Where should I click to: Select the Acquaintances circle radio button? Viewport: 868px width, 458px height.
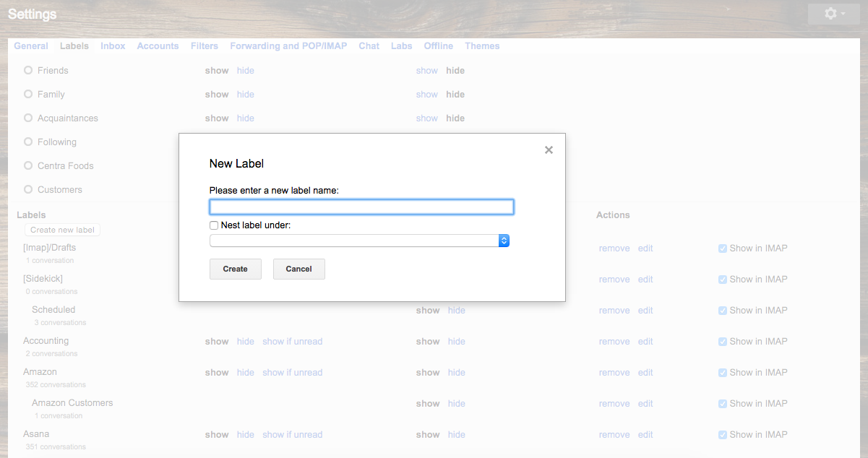tap(28, 118)
